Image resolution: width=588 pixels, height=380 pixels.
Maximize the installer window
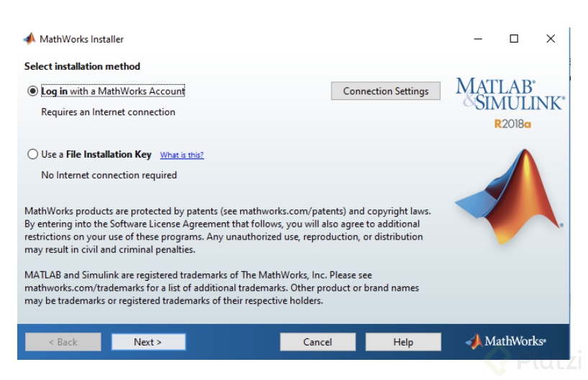click(x=514, y=39)
